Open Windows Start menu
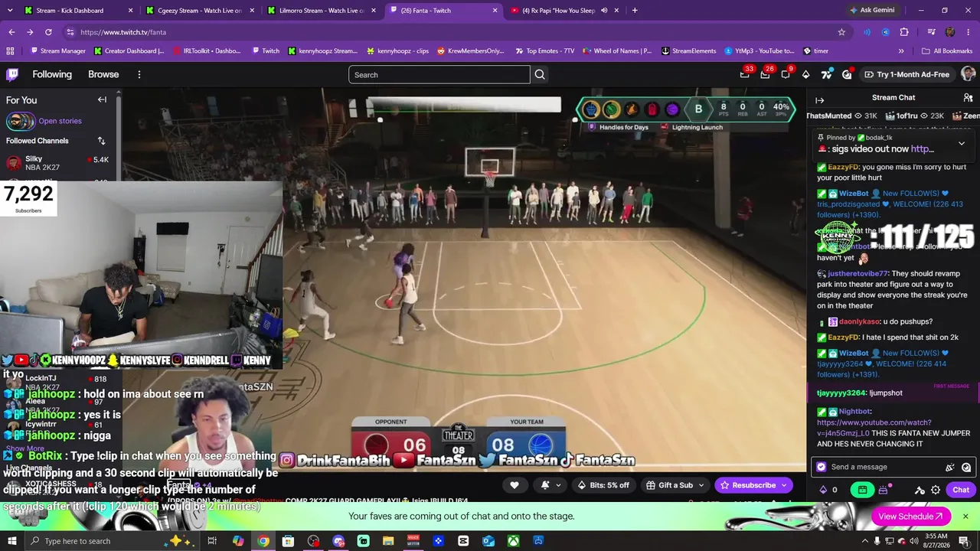This screenshot has height=551, width=980. 12,541
